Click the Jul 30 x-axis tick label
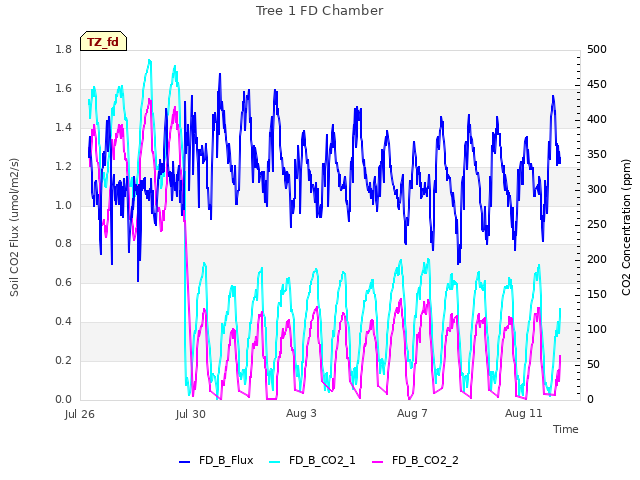640x480 pixels. 191,414
